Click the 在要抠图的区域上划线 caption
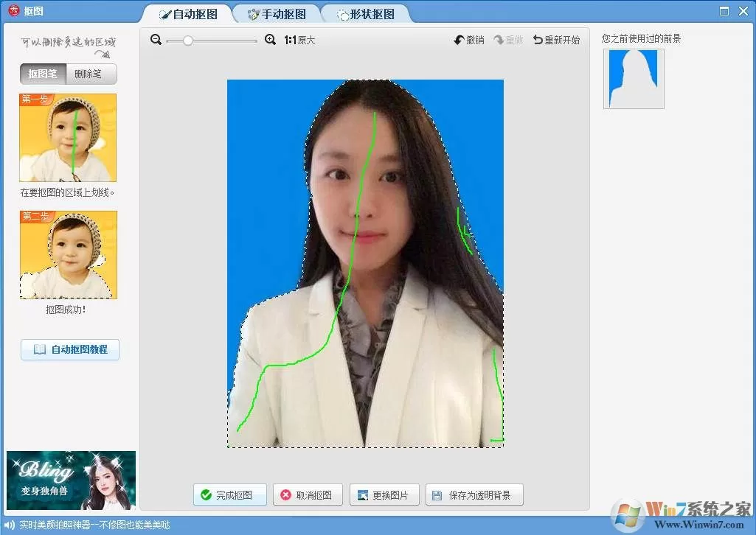 (67, 192)
